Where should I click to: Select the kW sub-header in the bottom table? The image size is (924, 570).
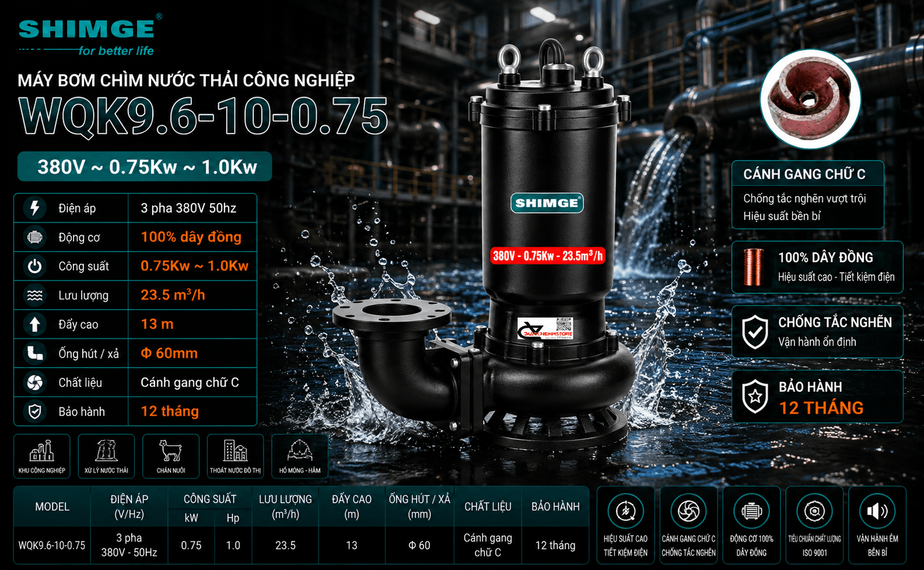[192, 518]
